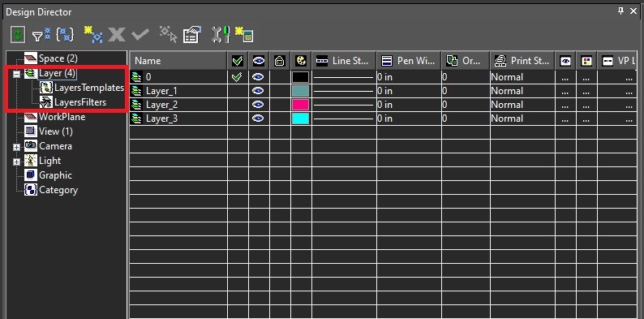The height and width of the screenshot is (319, 644).
Task: Pin the Design Director panel
Action: tap(621, 11)
